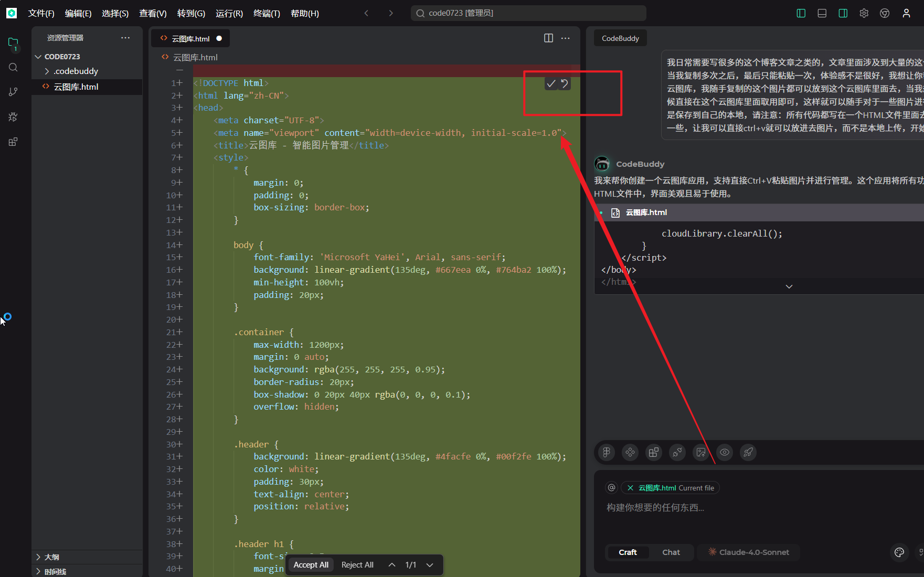The height and width of the screenshot is (577, 924).
Task: Click the @ mention icon in chat input
Action: (x=611, y=488)
